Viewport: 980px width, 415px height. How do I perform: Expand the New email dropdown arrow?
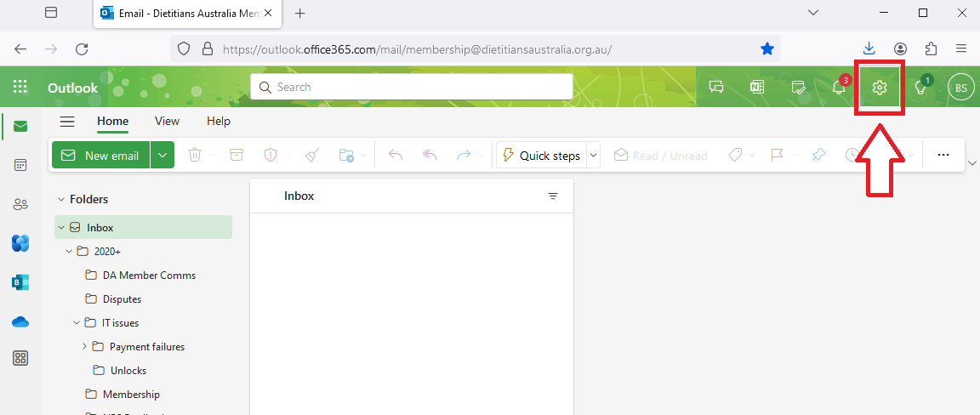[162, 156]
